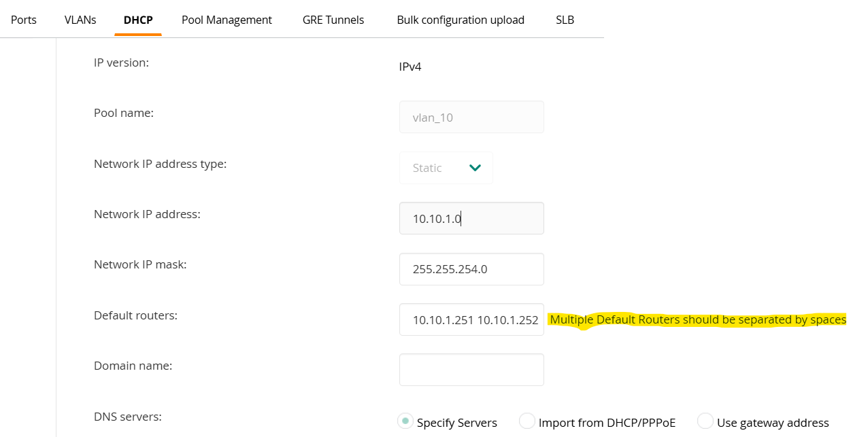
Task: Select the Specify Servers radio button
Action: coord(405,421)
